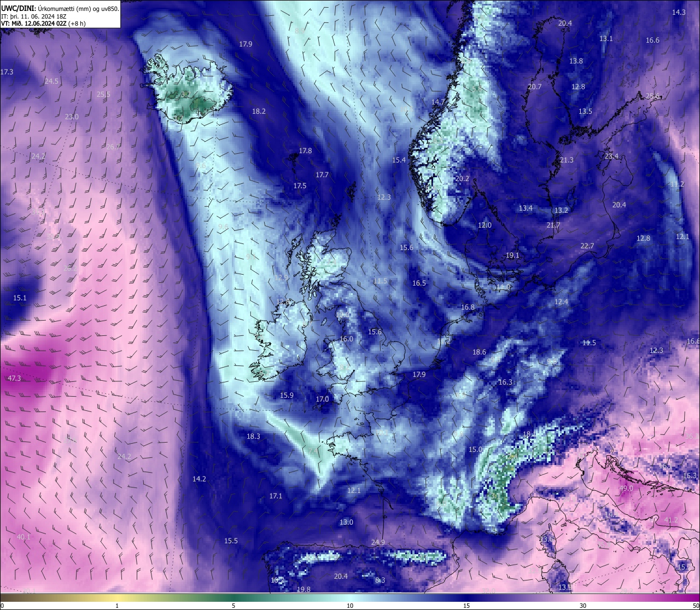Screen dimensions: 700x610
Task: Click the 20.7 value
Action: click(x=534, y=87)
